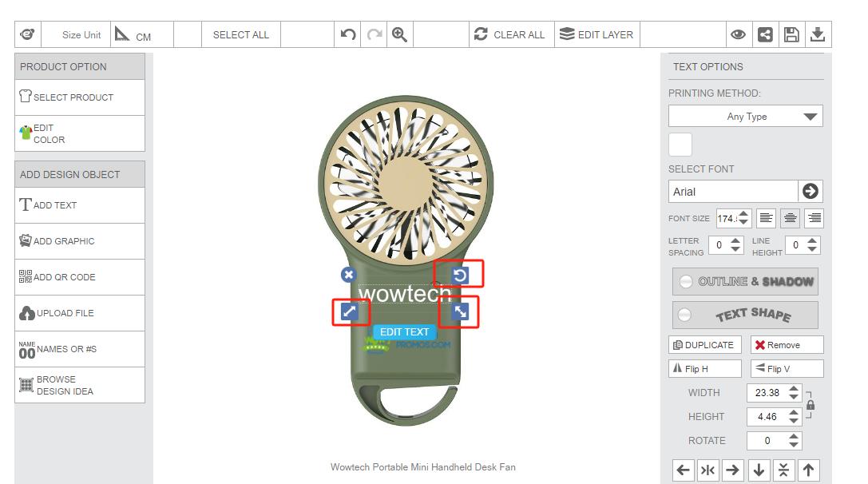Enable the Outline & Shadow toggle
Screen dimensions: 868x484
(x=686, y=282)
